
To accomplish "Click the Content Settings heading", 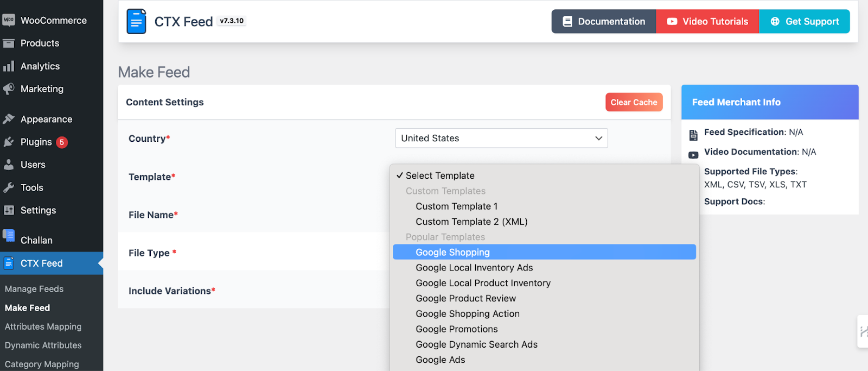I will coord(165,102).
